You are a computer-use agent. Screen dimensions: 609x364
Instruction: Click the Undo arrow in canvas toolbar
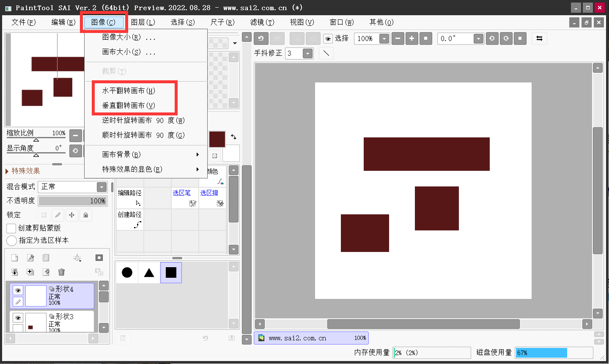pos(261,38)
